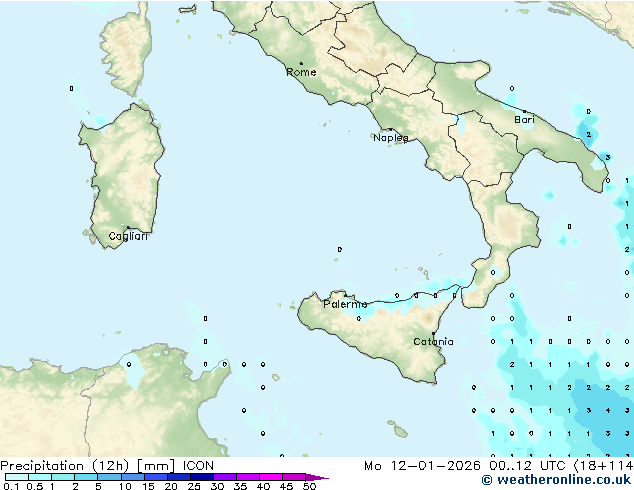Click the 'Precipitation (12h) [mm] ICON' title
The image size is (634, 490).
click(x=107, y=466)
